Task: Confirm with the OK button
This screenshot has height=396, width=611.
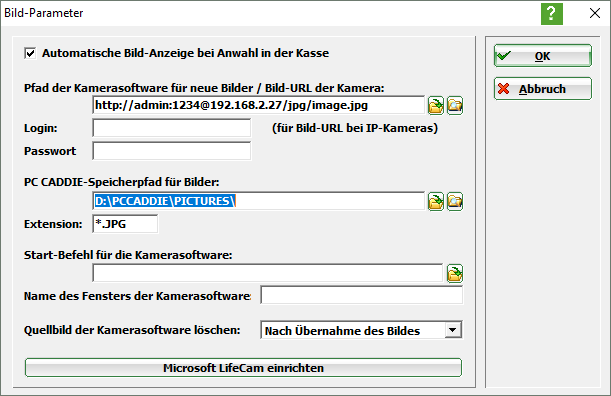Action: point(543,56)
